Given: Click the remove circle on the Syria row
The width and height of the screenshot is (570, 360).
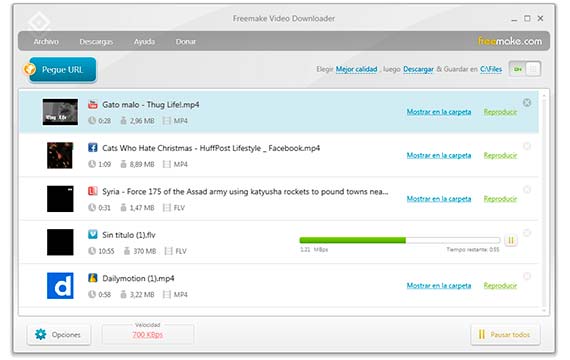Looking at the screenshot, I should click(x=527, y=189).
